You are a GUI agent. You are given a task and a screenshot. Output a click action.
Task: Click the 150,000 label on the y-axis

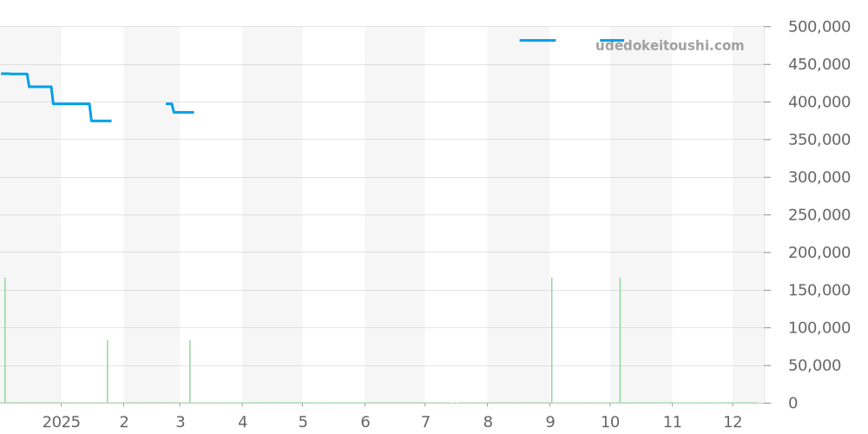pyautogui.click(x=819, y=290)
